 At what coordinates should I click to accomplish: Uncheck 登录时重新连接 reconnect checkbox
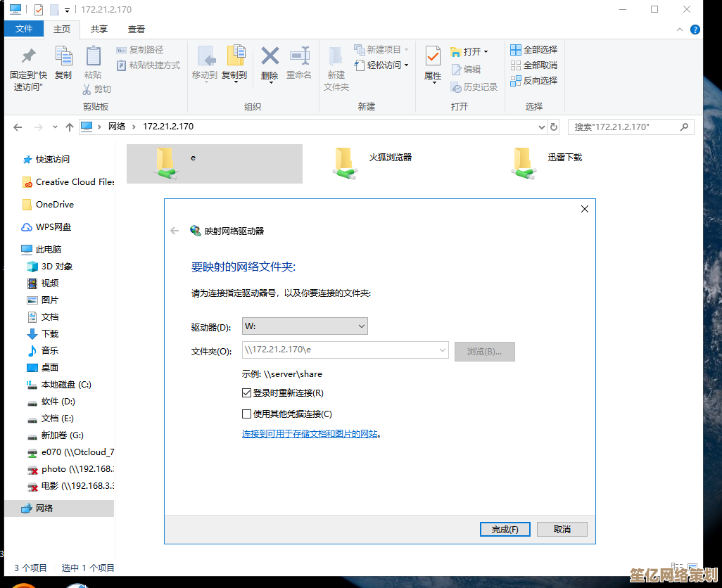(x=247, y=393)
